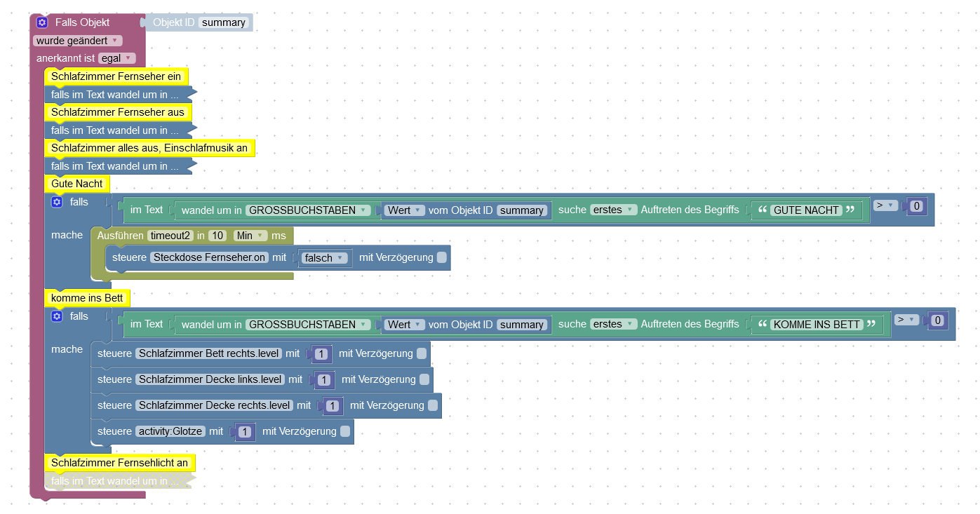The height and width of the screenshot is (514, 980).
Task: Toggle delay checkbox for Schlafzimmer Decke rechts.level
Action: coord(433,405)
